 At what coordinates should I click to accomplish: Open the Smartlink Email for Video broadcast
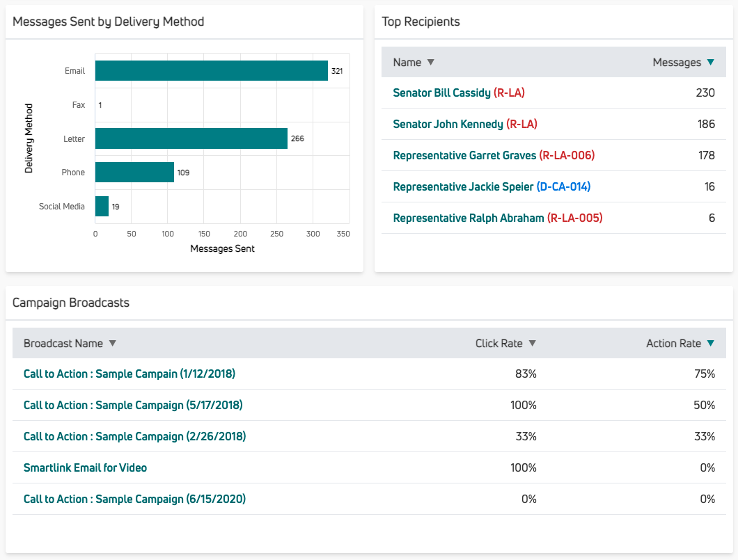point(85,467)
